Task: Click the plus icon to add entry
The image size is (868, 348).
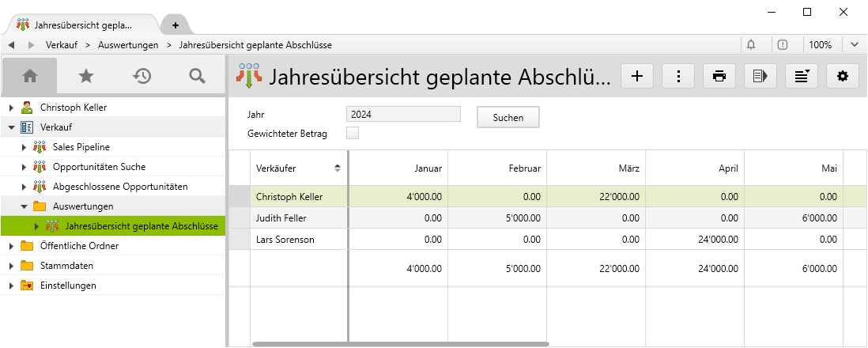Action: pyautogui.click(x=637, y=76)
